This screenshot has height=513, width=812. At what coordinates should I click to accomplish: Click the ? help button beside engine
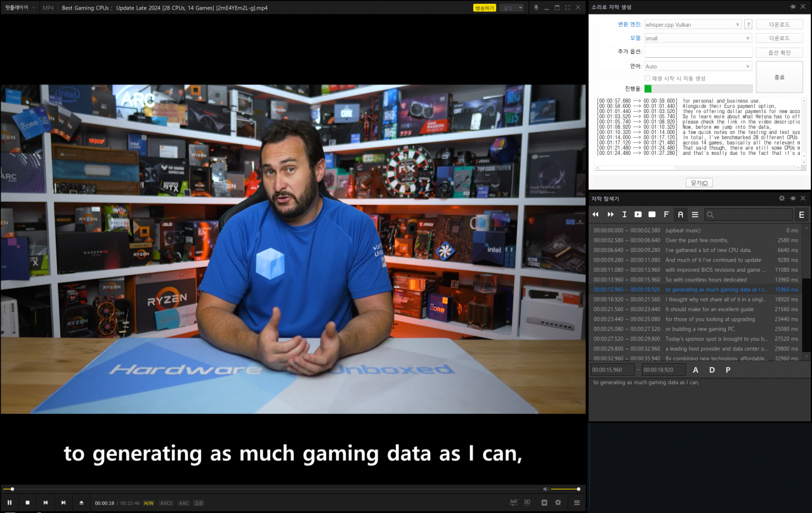pos(748,24)
